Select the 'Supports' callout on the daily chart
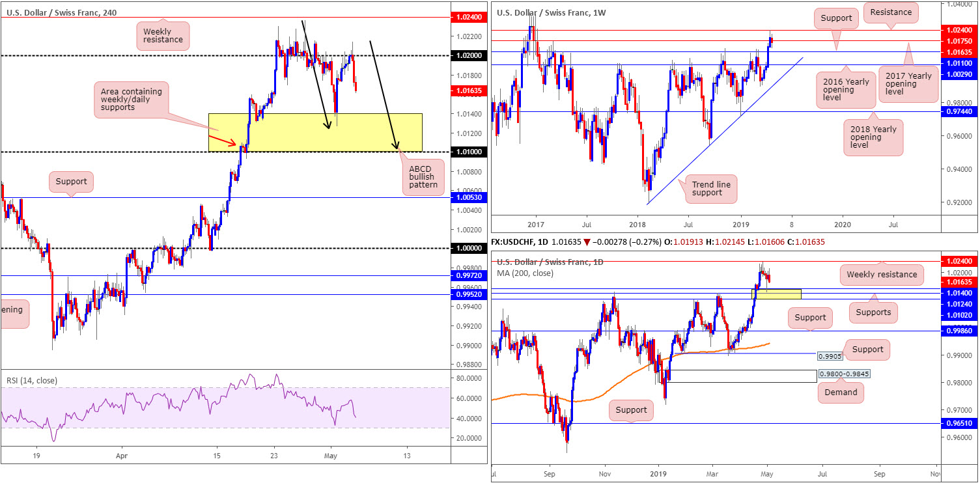The image size is (980, 483). pyautogui.click(x=873, y=312)
